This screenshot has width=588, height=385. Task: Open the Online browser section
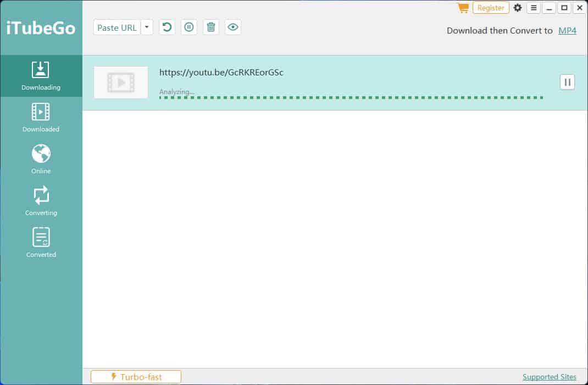point(41,159)
